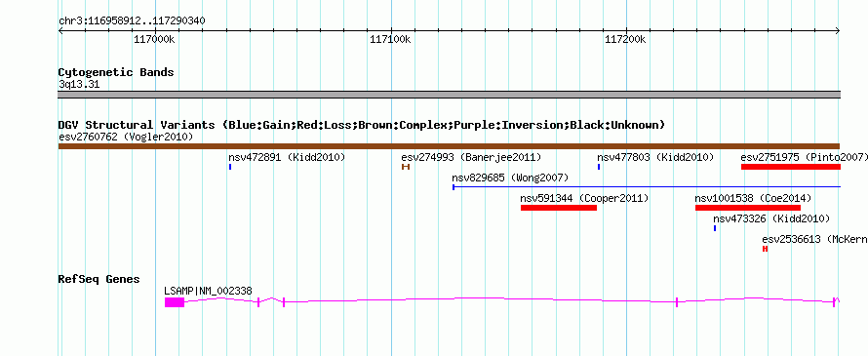The width and height of the screenshot is (868, 356).
Task: Click the red nsv1001538 loss bar
Action: [x=748, y=208]
